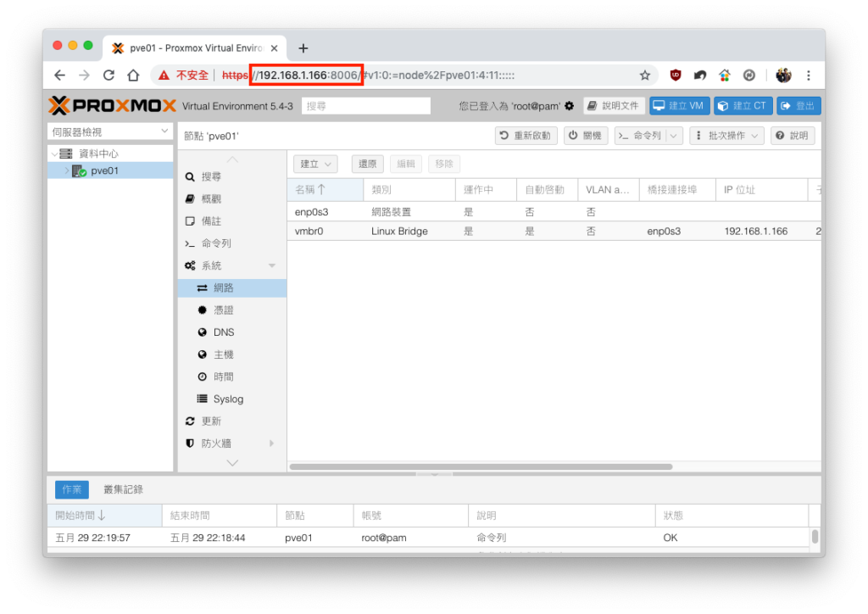Viewport: 868px width, 614px height.
Task: Collapse the 系統 system section arrow
Action: pos(272,265)
